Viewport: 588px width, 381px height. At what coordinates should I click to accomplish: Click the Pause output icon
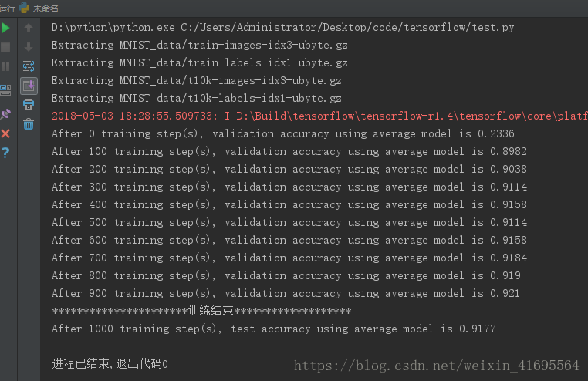coord(5,66)
